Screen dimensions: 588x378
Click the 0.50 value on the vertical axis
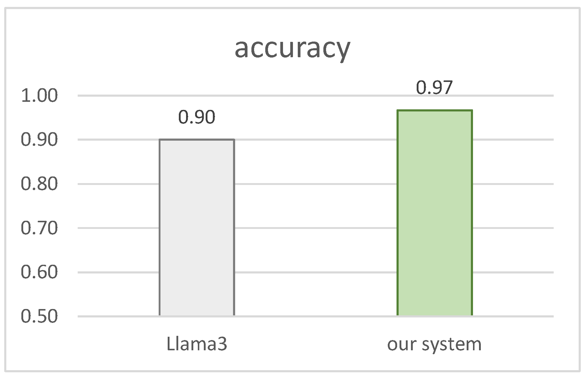point(39,317)
